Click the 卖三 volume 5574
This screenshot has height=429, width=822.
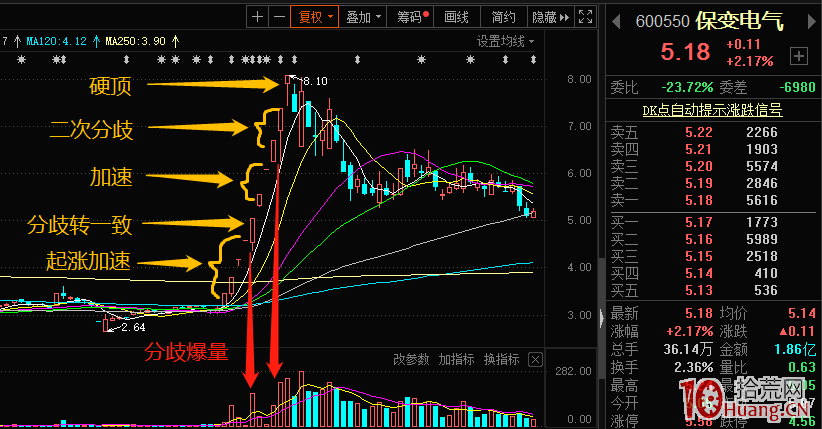(x=762, y=166)
